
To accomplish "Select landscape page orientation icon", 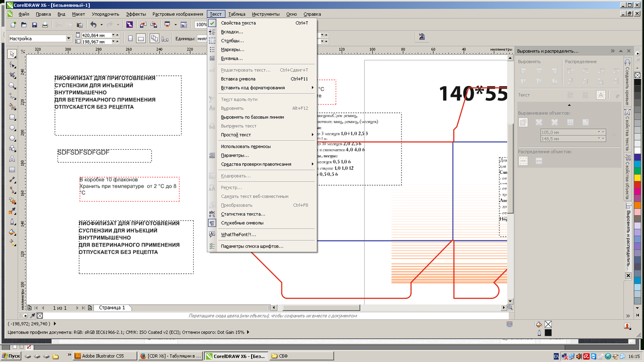I will pos(141,39).
